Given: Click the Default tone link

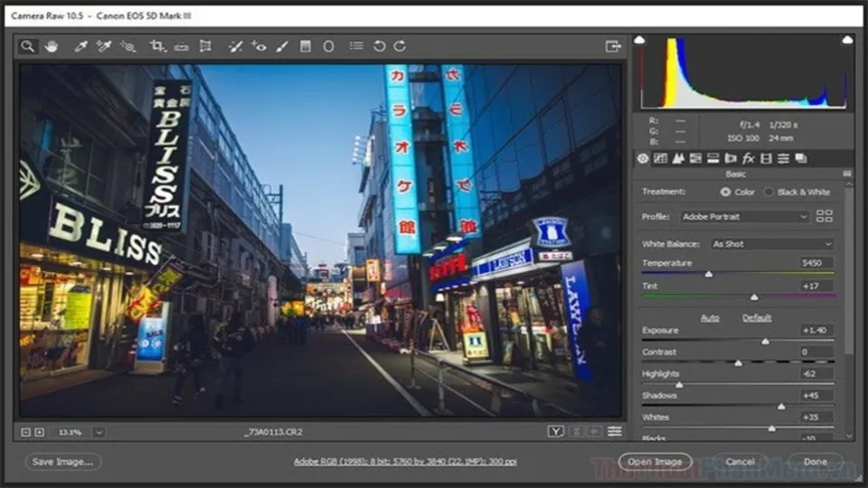Looking at the screenshot, I should (x=757, y=317).
